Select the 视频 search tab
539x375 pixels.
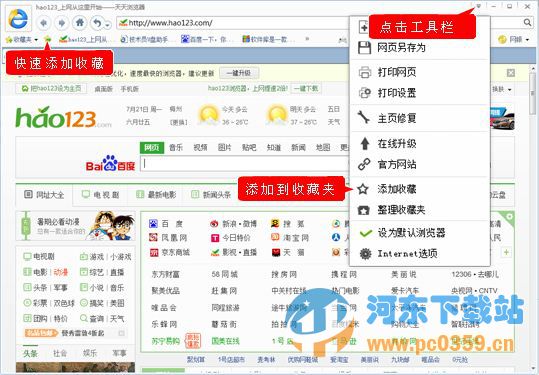click(x=200, y=148)
